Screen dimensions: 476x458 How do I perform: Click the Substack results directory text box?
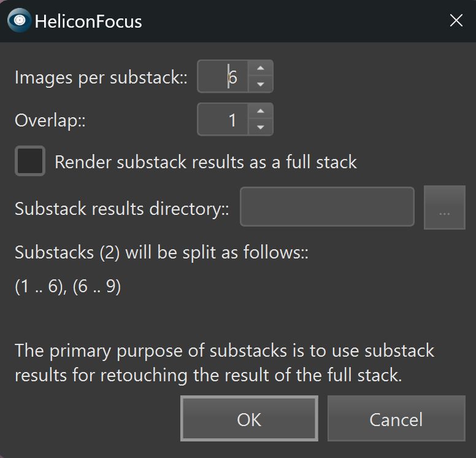(x=327, y=207)
